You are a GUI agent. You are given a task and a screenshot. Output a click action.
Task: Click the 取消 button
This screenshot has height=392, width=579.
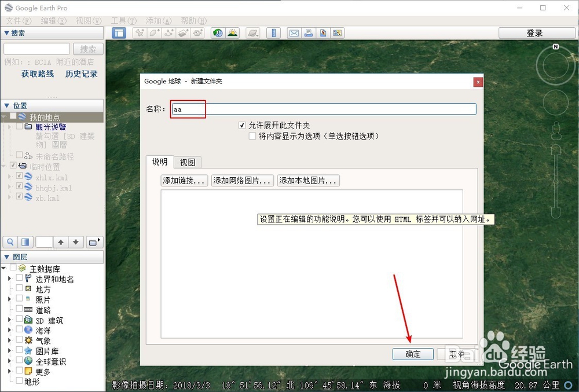click(457, 354)
